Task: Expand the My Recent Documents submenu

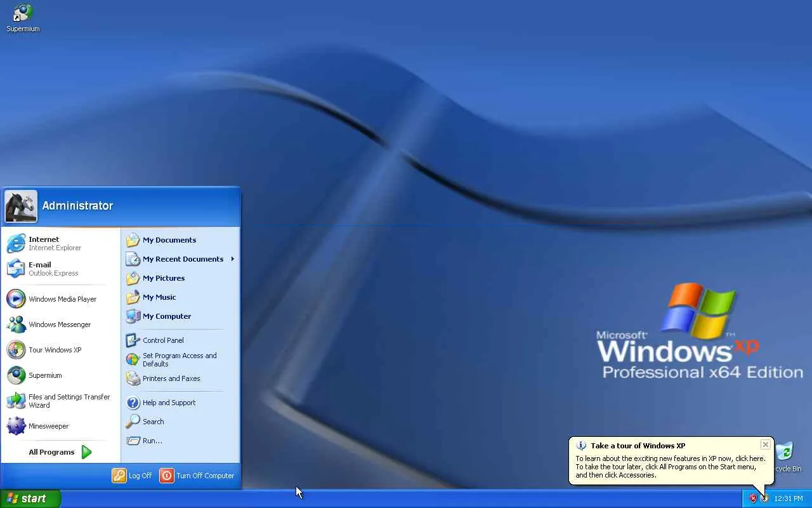Action: pyautogui.click(x=180, y=259)
